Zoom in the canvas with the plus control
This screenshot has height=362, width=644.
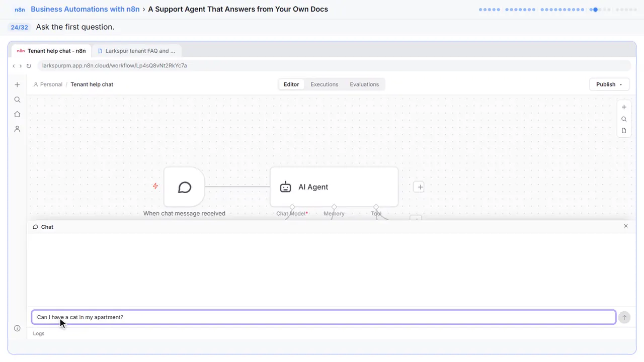coord(624,107)
